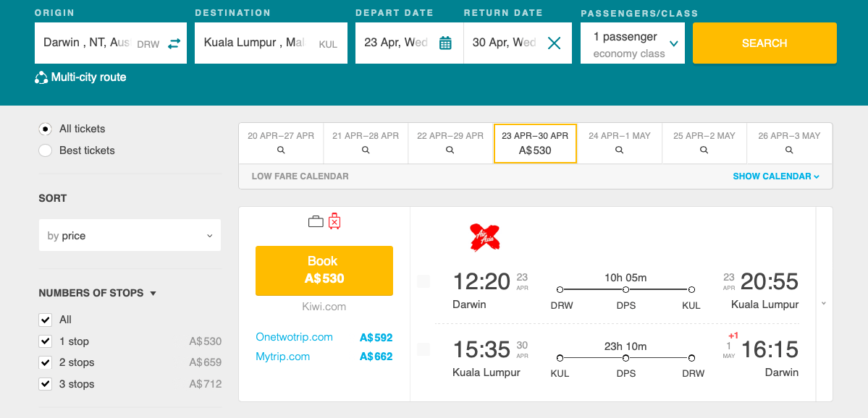Expand flight details chevron on ticket card
This screenshot has width=868, height=418.
824,304
